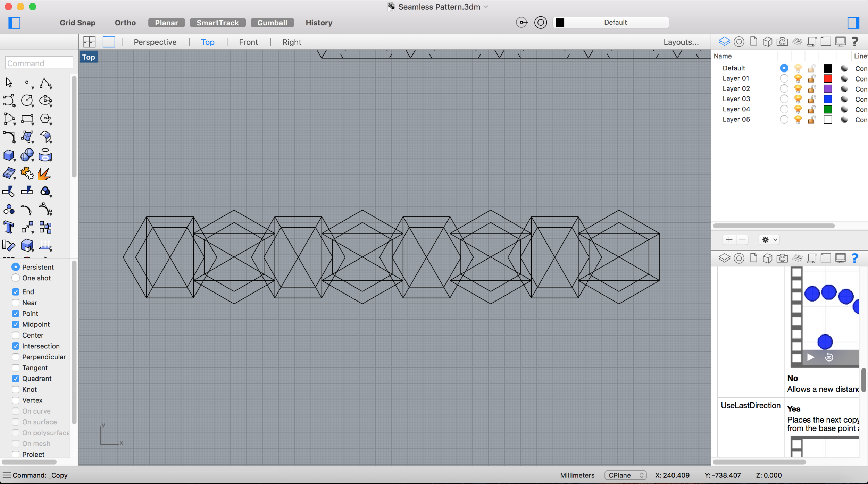Switch to the Front viewport tab
The height and width of the screenshot is (484, 868).
pyautogui.click(x=248, y=42)
